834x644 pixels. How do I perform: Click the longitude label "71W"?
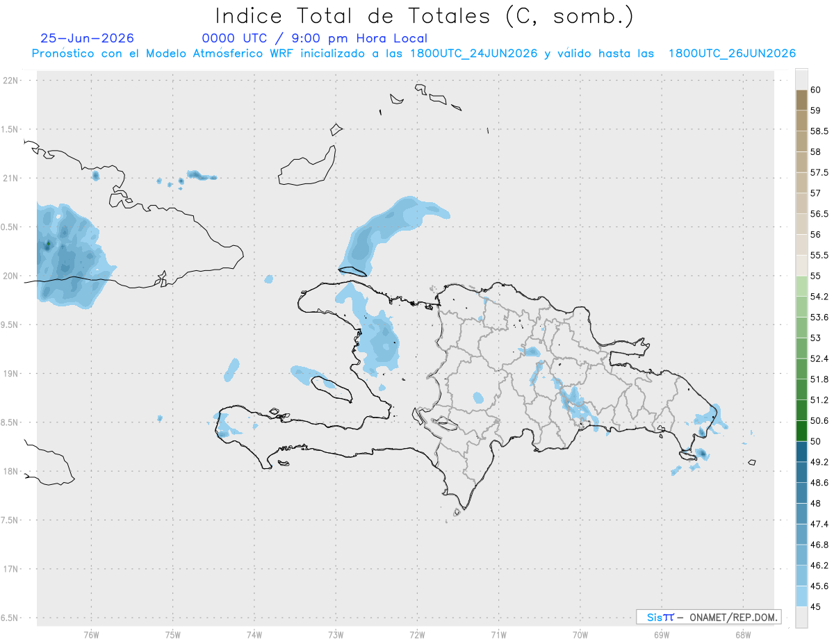coord(498,634)
